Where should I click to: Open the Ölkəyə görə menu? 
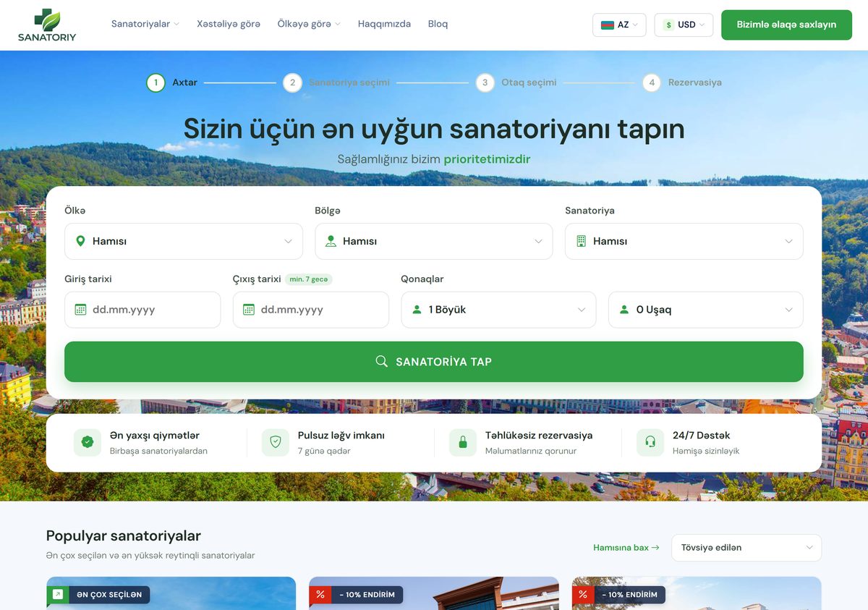pos(309,24)
